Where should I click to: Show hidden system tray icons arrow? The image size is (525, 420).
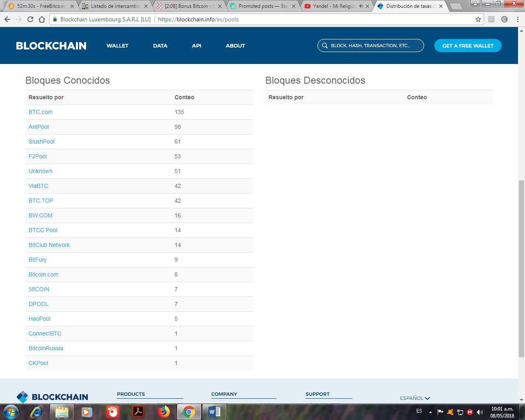[430, 412]
